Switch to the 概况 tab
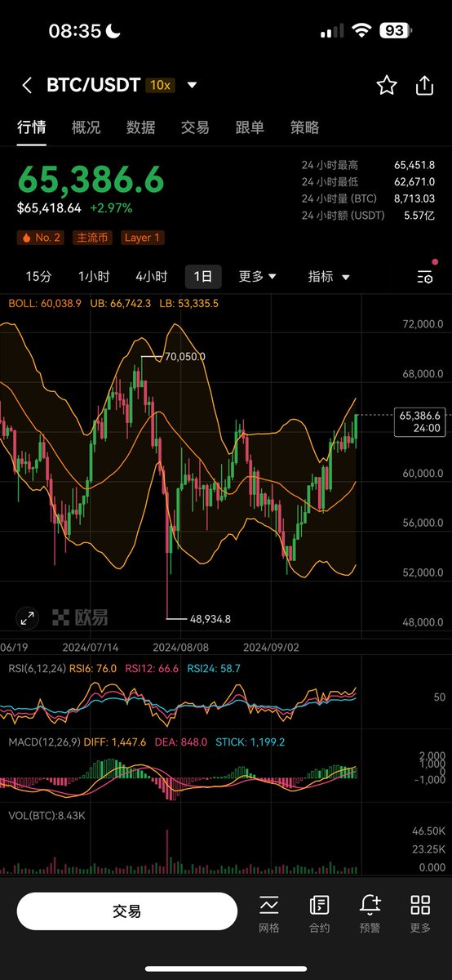This screenshot has height=980, width=452. pos(86,127)
